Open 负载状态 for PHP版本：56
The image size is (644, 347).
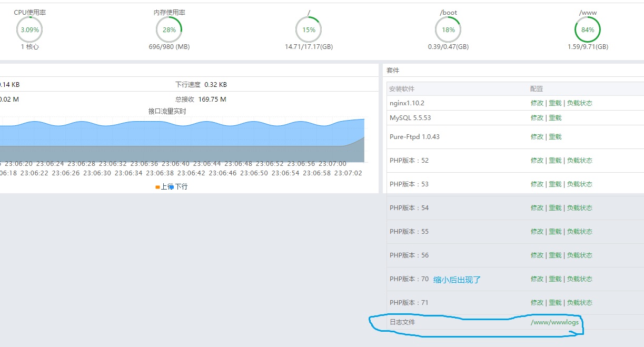click(580, 255)
